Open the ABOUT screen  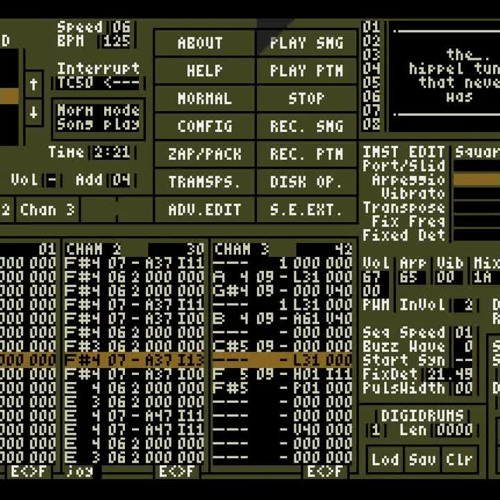[x=204, y=43]
